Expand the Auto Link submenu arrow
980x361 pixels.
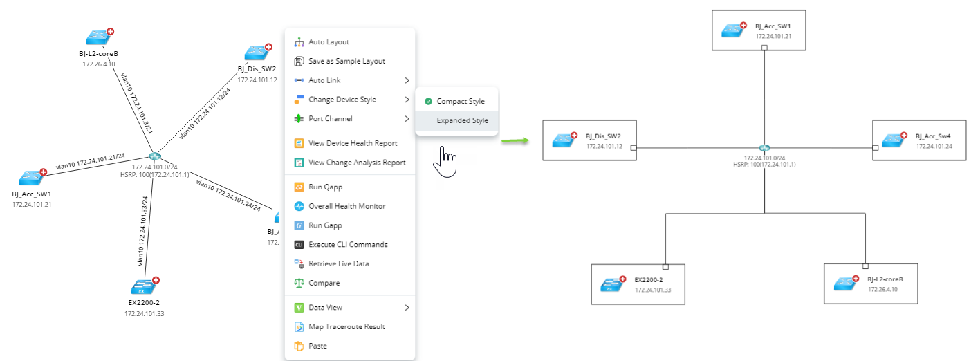tap(407, 81)
